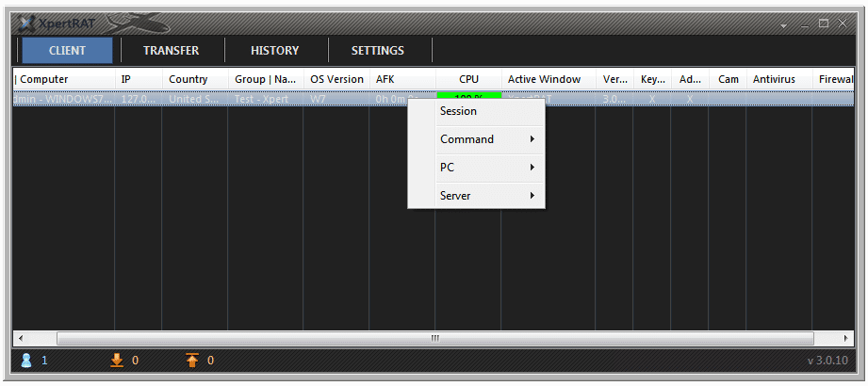Screen dimensions: 868x386
Task: Open the CLIENT tab
Action: tap(67, 50)
